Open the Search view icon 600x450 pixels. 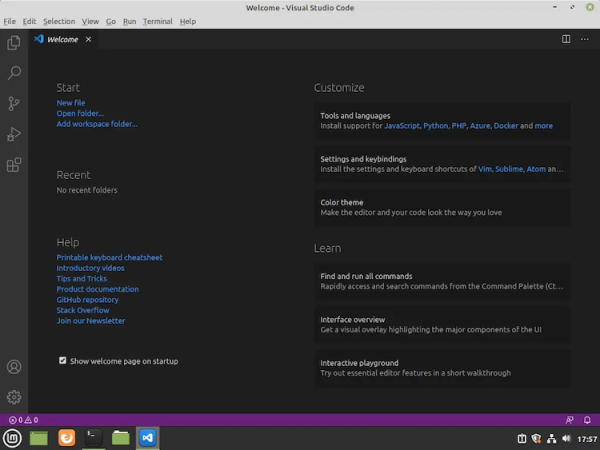tap(14, 73)
